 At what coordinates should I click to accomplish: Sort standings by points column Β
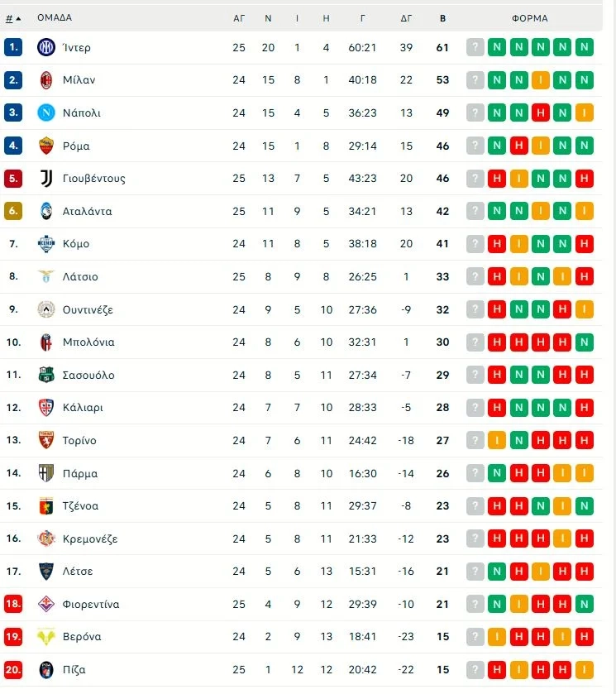pyautogui.click(x=442, y=17)
